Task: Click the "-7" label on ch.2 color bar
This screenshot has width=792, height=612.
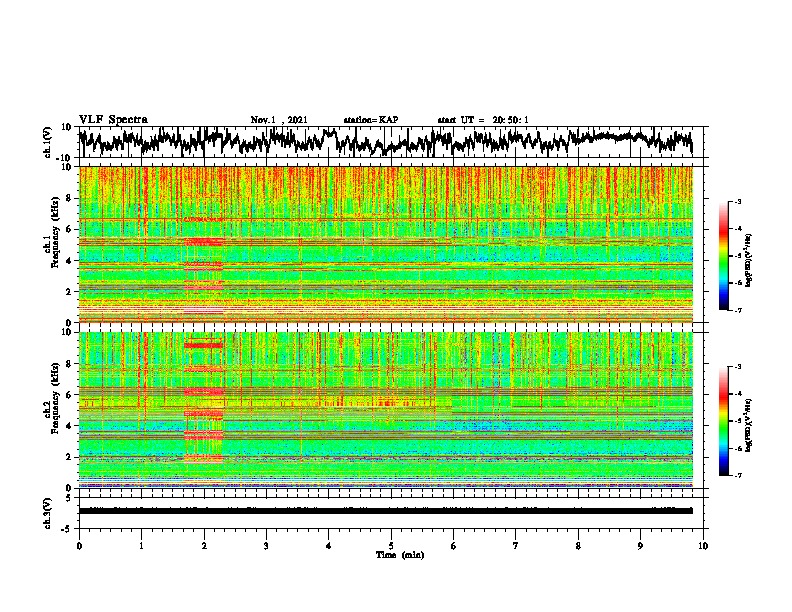Action: pyautogui.click(x=737, y=476)
